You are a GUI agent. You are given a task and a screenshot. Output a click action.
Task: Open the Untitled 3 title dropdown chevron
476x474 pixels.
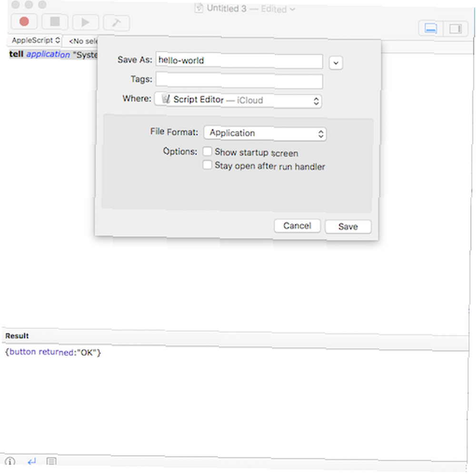coord(292,10)
